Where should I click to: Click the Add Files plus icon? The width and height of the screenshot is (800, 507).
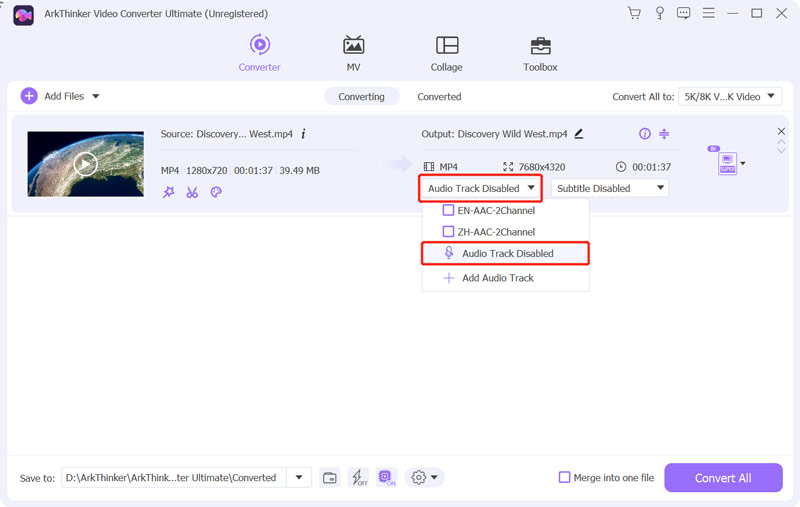(29, 96)
